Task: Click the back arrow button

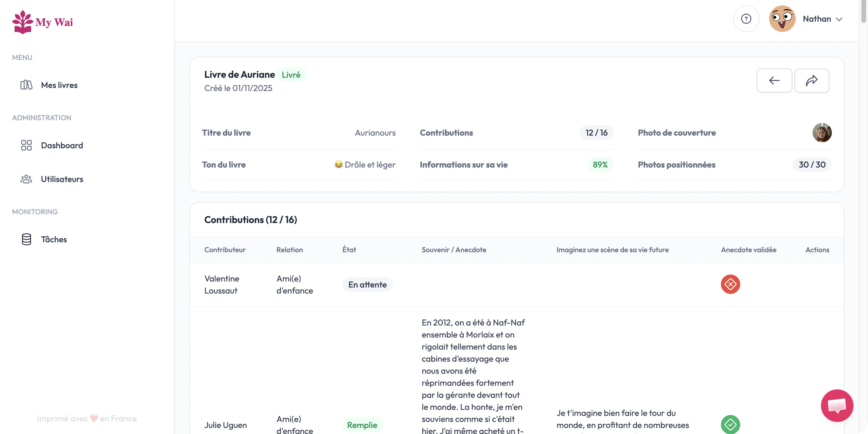Action: [774, 80]
